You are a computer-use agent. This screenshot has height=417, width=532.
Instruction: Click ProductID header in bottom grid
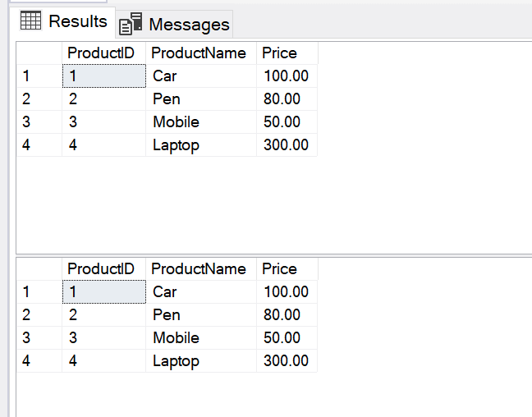tap(101, 269)
